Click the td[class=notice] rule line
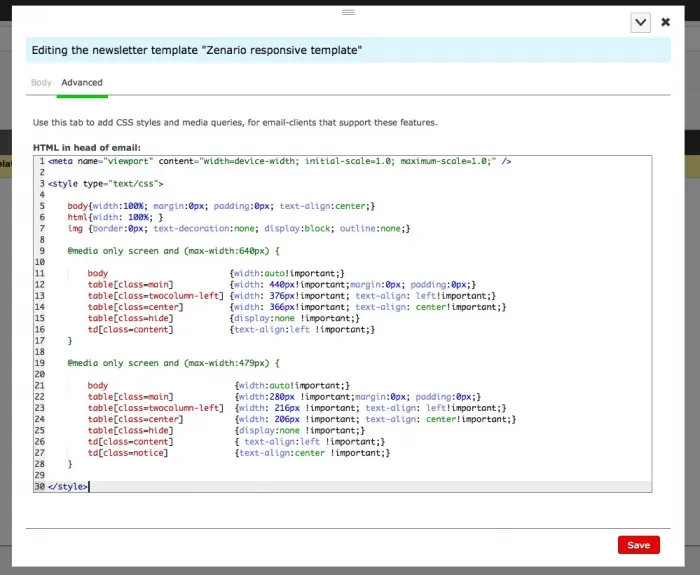This screenshot has width=700, height=575. click(x=239, y=453)
